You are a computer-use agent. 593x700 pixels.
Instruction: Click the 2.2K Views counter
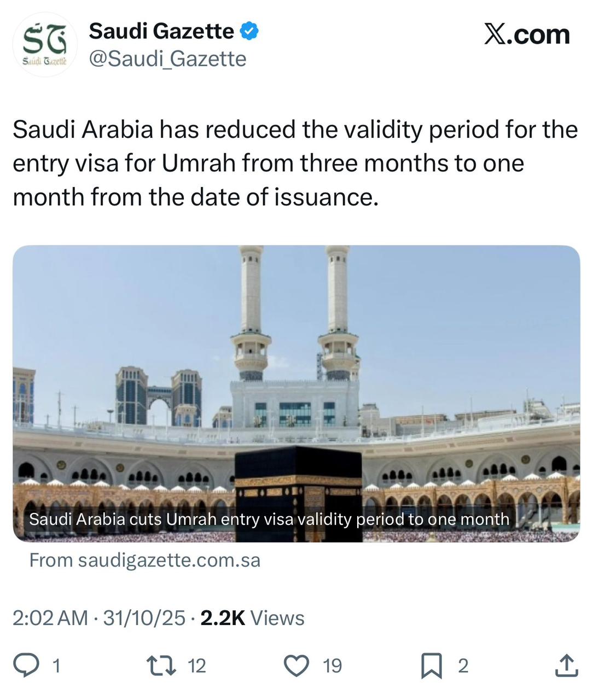[252, 618]
